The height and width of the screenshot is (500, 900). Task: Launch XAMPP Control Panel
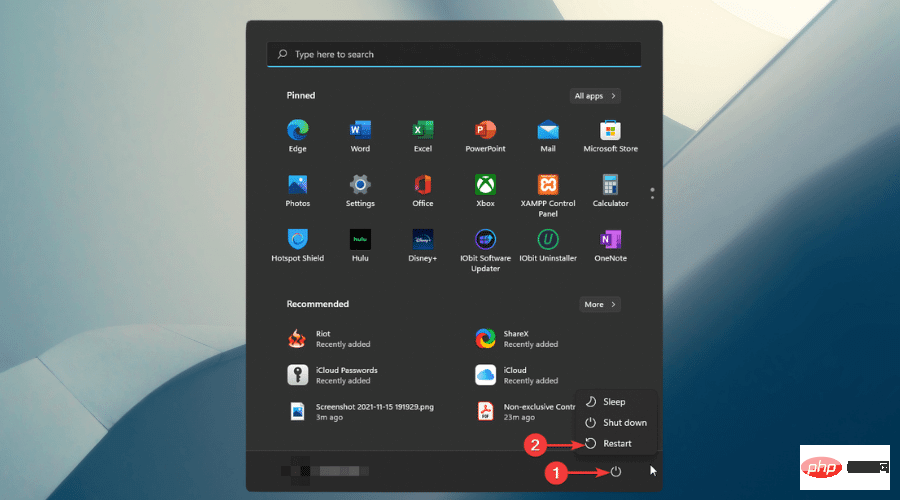(x=548, y=196)
